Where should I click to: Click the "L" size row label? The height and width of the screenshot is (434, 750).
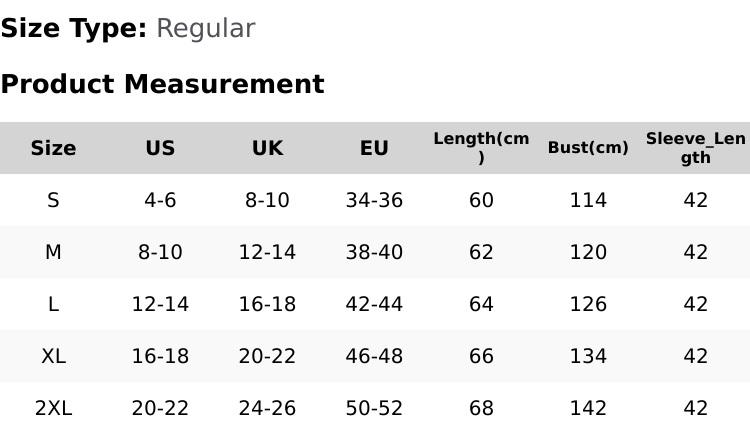53,304
